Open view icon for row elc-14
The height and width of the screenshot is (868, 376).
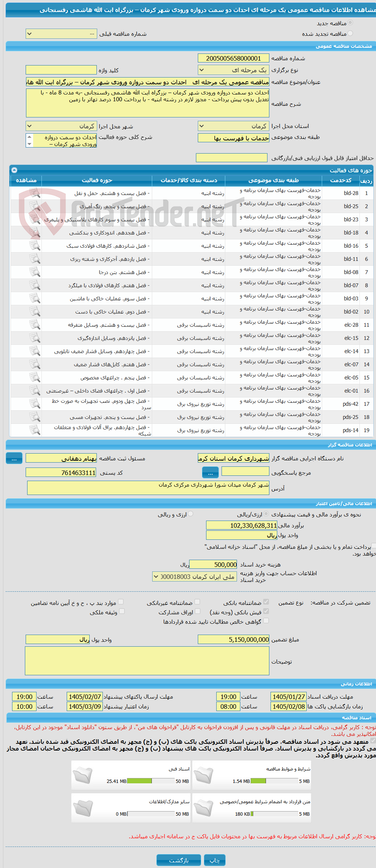(35, 351)
